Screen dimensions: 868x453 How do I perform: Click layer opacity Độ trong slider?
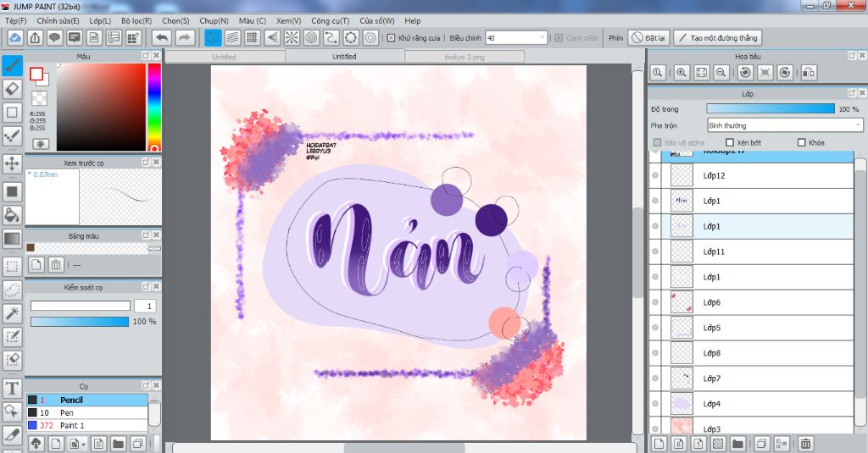point(771,109)
